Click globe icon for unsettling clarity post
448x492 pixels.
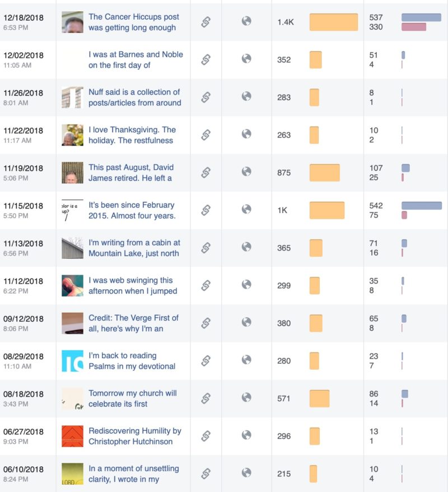click(x=246, y=473)
